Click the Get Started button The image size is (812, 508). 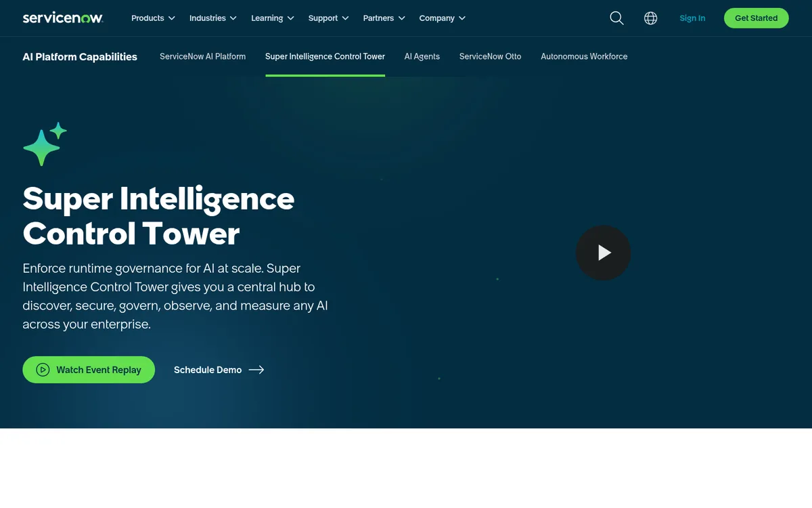(x=756, y=18)
